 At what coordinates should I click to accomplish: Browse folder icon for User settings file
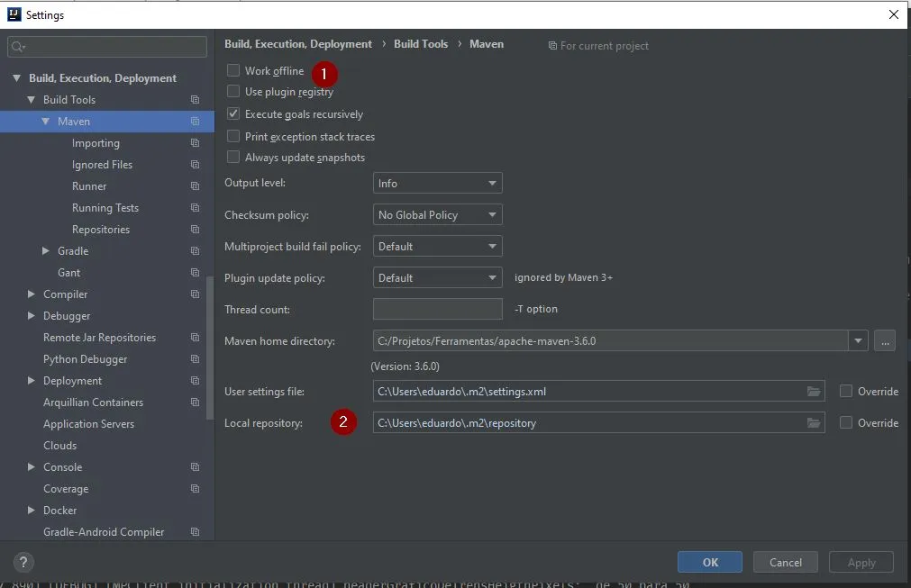coord(814,392)
